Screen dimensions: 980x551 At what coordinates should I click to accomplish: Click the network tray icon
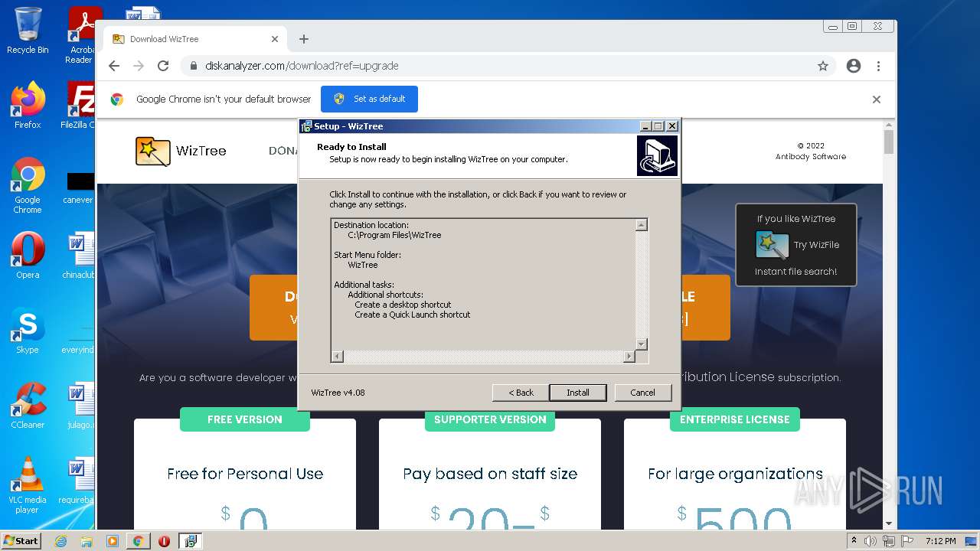889,541
